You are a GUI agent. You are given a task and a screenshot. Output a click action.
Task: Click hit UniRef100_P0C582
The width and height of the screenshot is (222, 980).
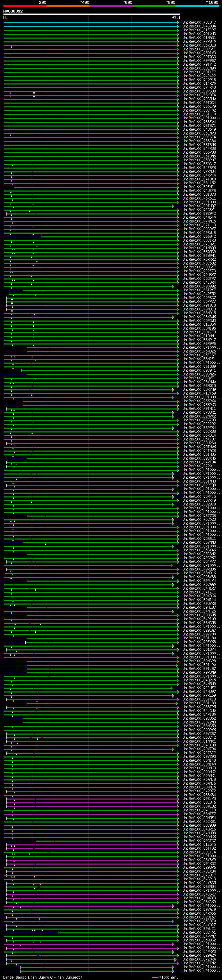tap(199, 263)
